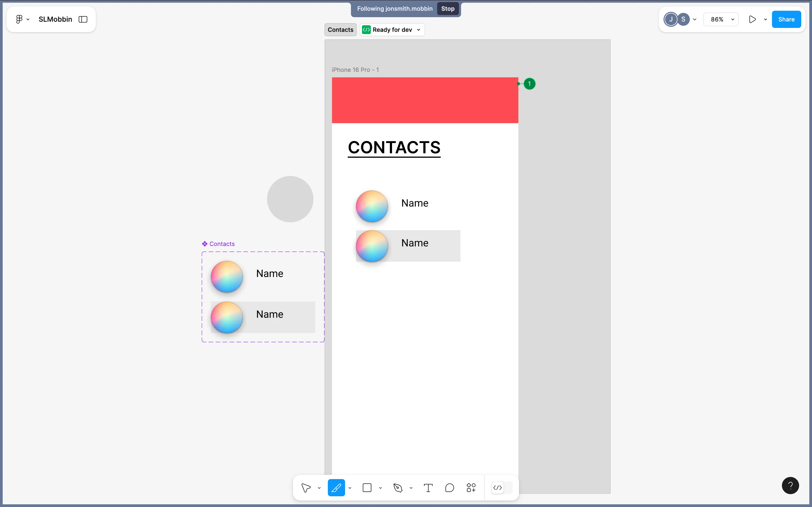Select the Comment bubble tool

point(450,488)
